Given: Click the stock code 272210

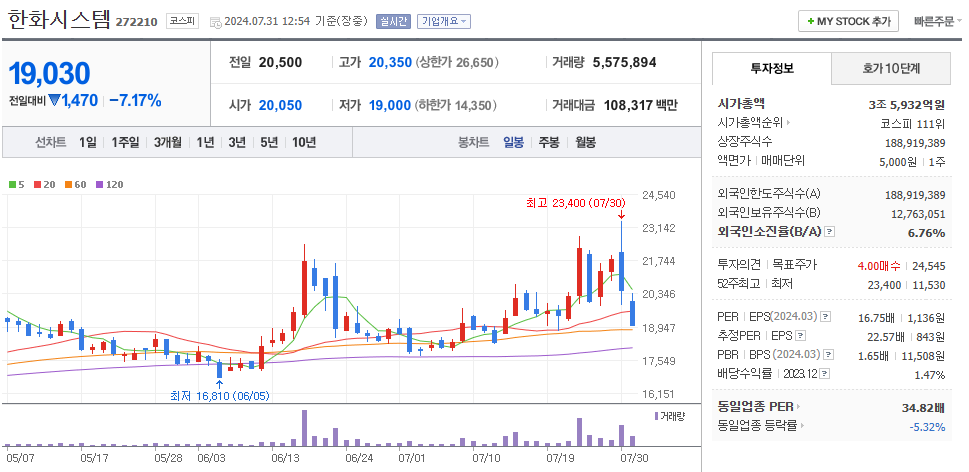Looking at the screenshot, I should click(137, 23).
